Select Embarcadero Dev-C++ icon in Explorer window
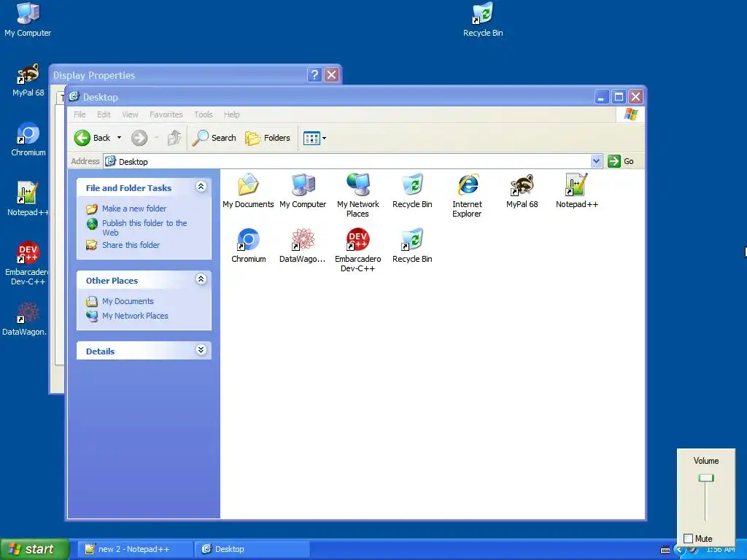Viewport: 747px width, 560px height. pyautogui.click(x=357, y=250)
